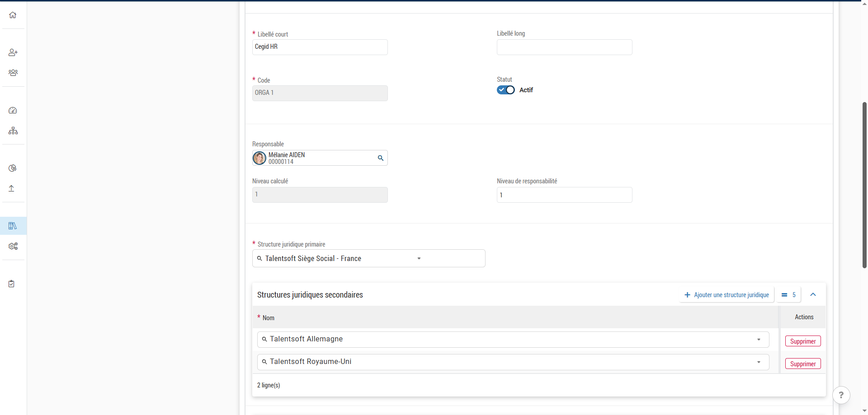Click the home icon in sidebar
The height and width of the screenshot is (415, 868).
[13, 15]
